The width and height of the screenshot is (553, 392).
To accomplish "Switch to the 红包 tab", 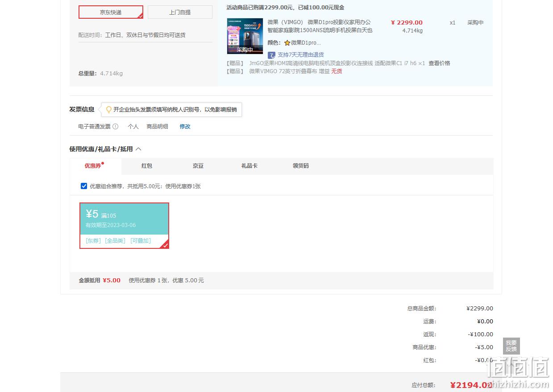I will 147,166.
